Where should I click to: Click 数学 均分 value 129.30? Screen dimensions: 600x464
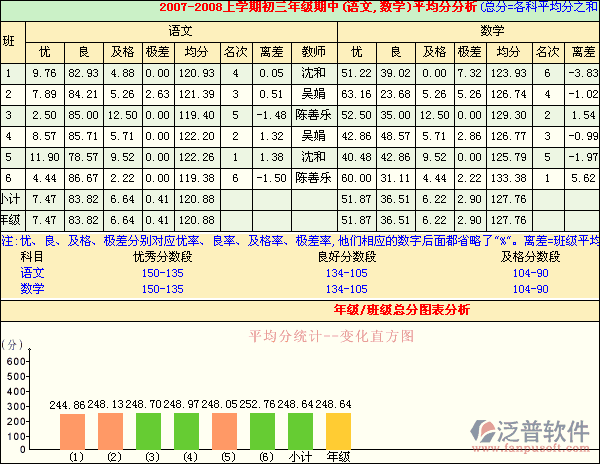pyautogui.click(x=509, y=115)
